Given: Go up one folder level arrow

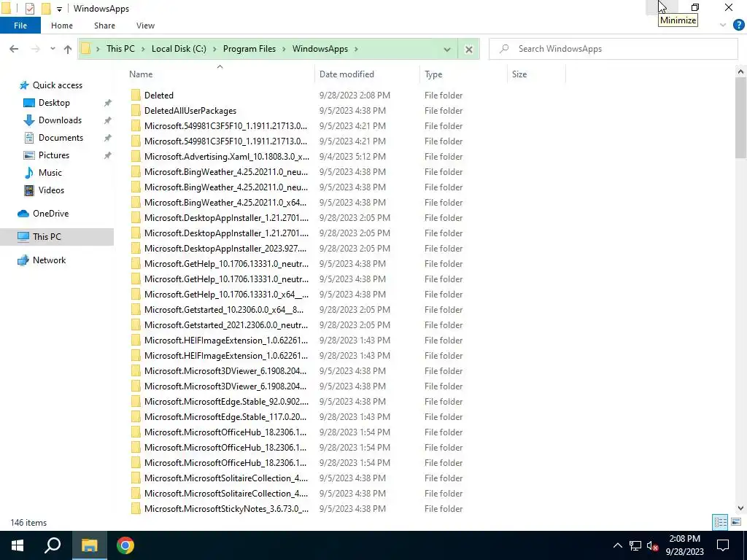Looking at the screenshot, I should 68,49.
